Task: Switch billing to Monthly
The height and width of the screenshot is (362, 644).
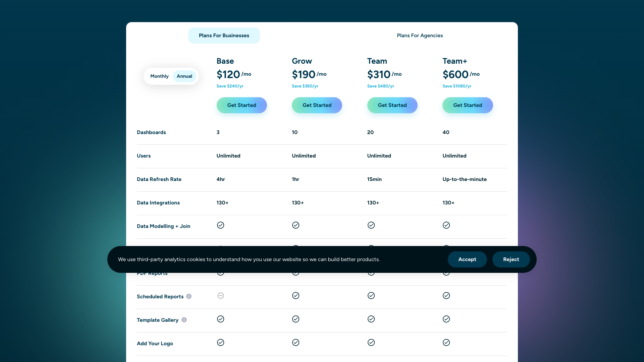Action: tap(159, 76)
